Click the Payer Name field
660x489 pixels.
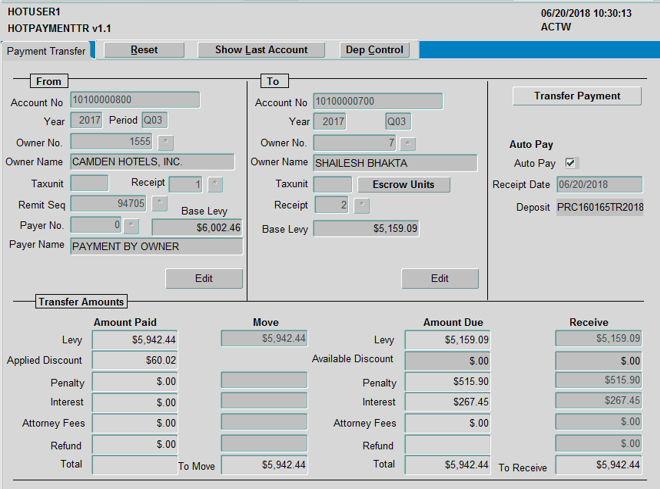[x=156, y=246]
